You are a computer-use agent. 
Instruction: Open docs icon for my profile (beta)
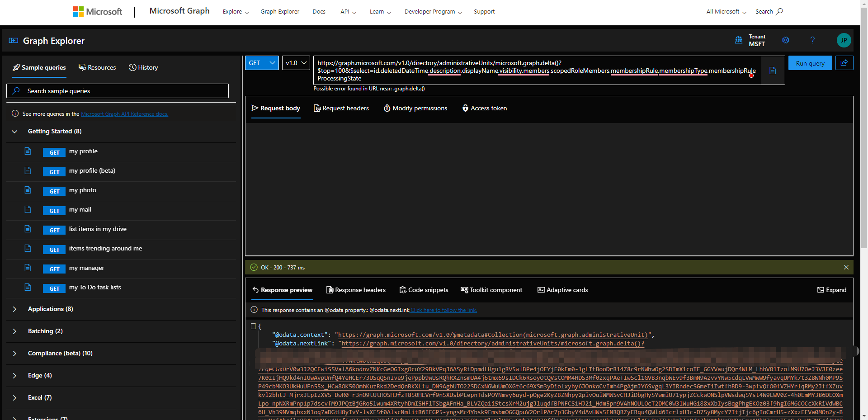pos(28,170)
